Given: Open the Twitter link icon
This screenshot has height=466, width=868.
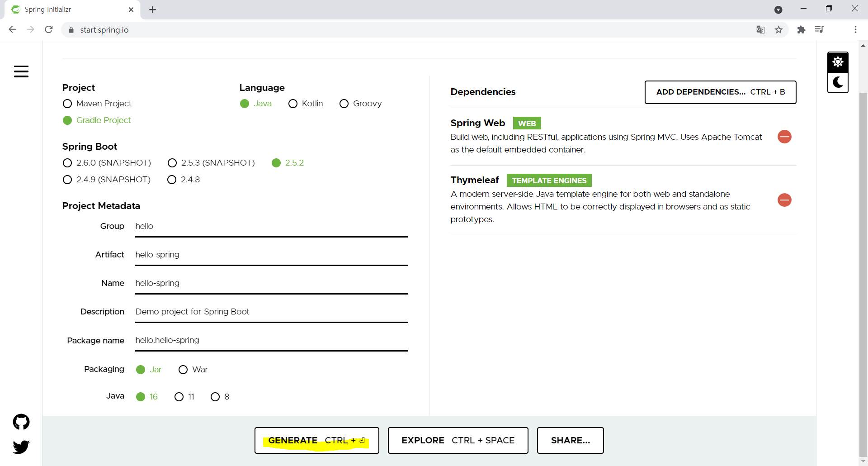Looking at the screenshot, I should [21, 447].
